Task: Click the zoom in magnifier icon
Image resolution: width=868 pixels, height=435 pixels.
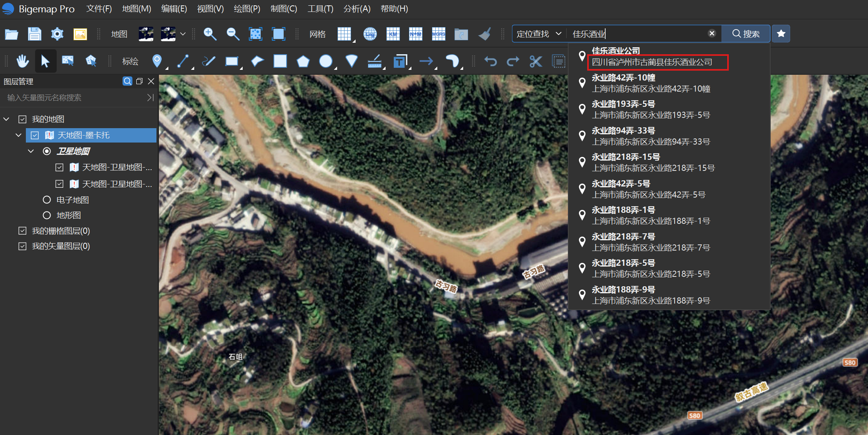Action: 210,34
